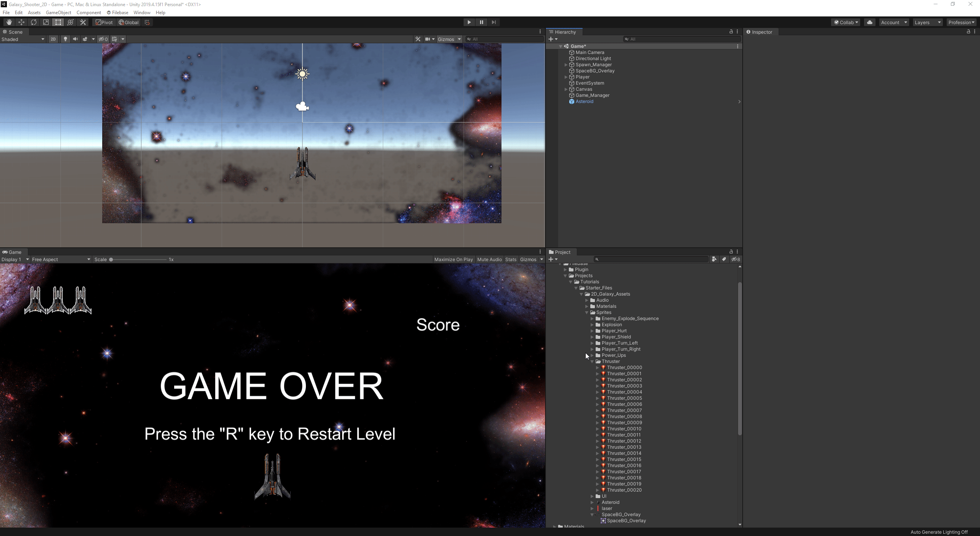Select the Hand tool in toolbar
Screen dimensions: 980x536
coord(9,22)
